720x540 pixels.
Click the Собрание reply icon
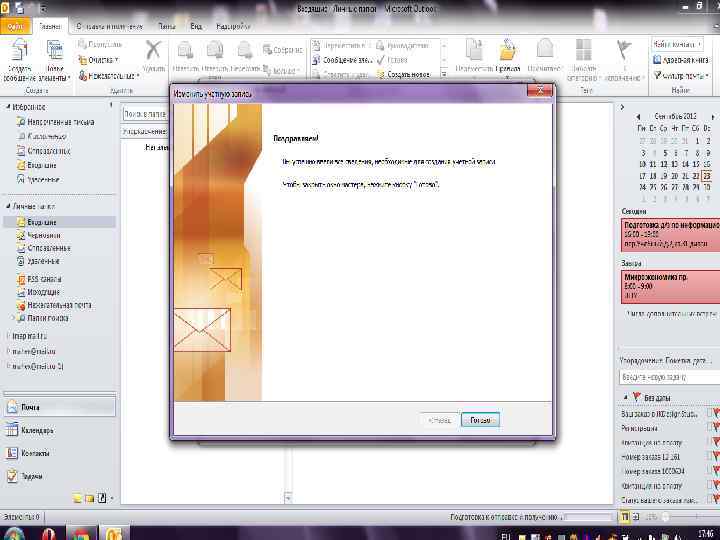tap(282, 50)
